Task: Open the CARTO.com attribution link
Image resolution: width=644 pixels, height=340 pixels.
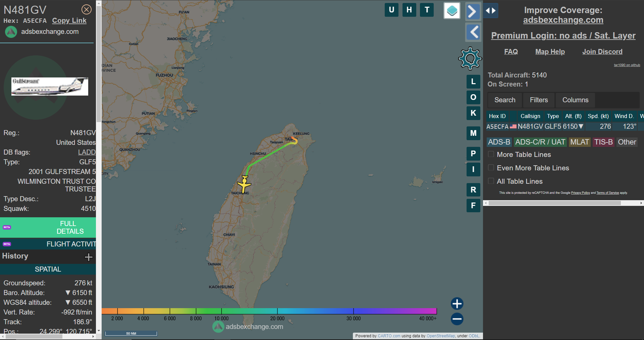Action: click(x=389, y=336)
